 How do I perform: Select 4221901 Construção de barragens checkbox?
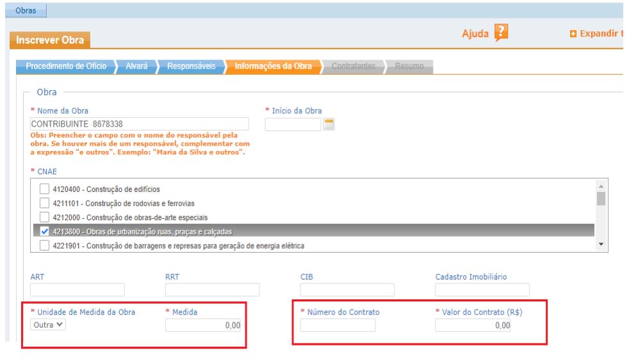tap(44, 245)
